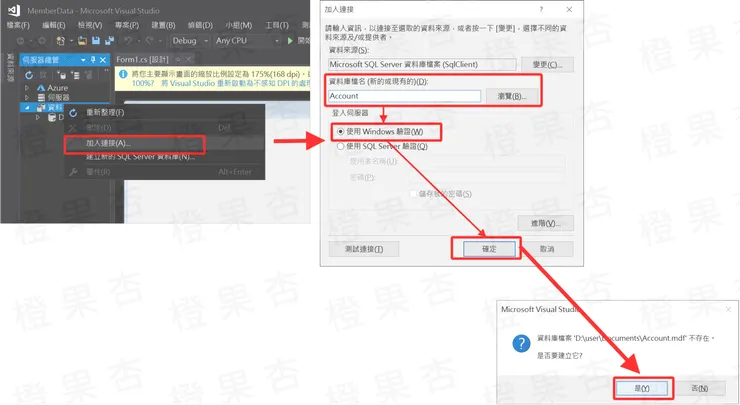Screen dimensions: 740x405
Task: Click the blue question mark icon in the message box
Action: click(x=521, y=343)
